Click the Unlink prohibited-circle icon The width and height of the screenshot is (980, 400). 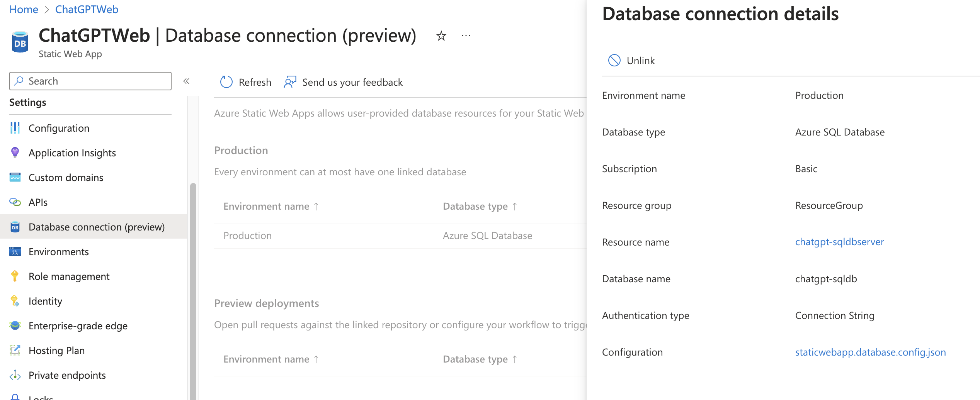click(x=614, y=61)
